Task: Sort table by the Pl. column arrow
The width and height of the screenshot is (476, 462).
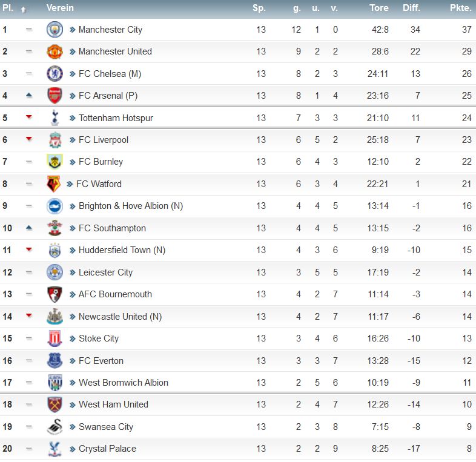Action: point(23,10)
